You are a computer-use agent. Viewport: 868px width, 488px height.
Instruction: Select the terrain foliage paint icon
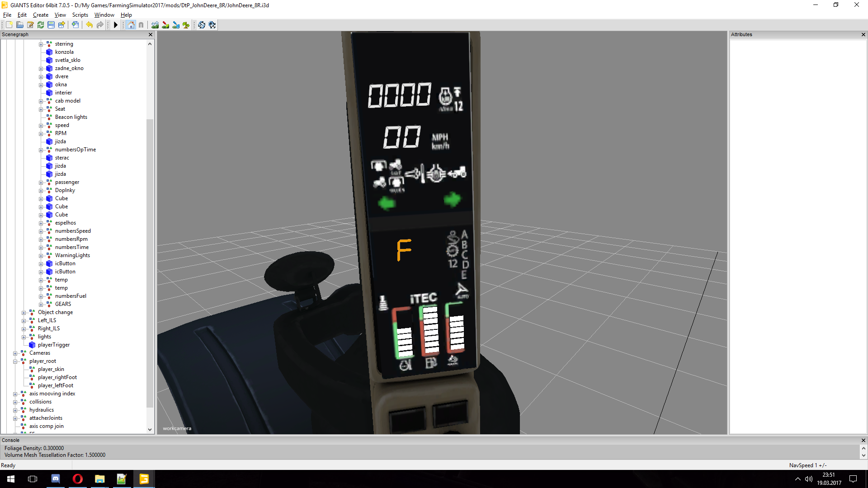pos(186,25)
